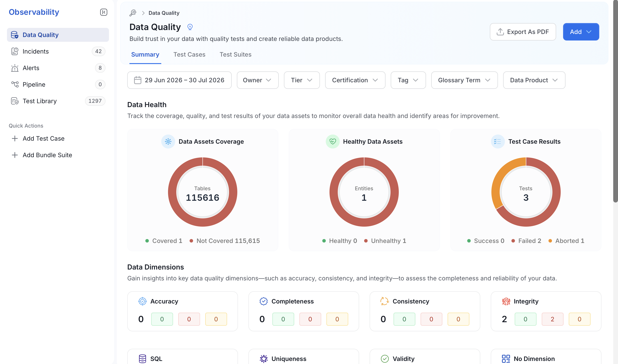Viewport: 618px width, 364px height.
Task: Click the Observability title link
Action: [34, 12]
